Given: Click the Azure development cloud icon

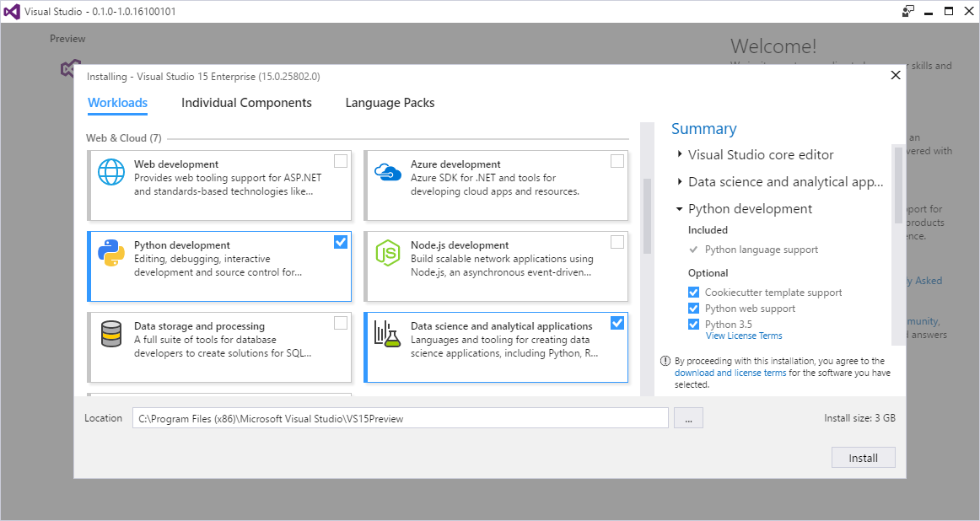Looking at the screenshot, I should [x=387, y=172].
